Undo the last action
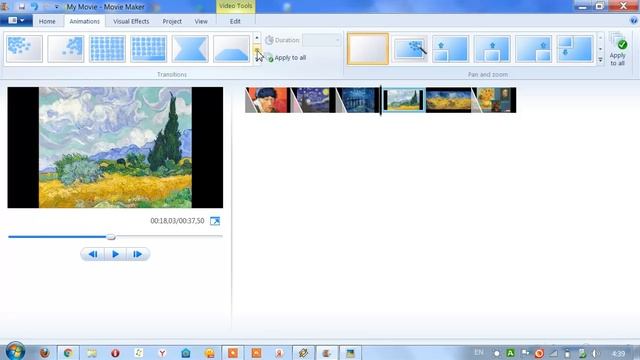 pyautogui.click(x=34, y=7)
